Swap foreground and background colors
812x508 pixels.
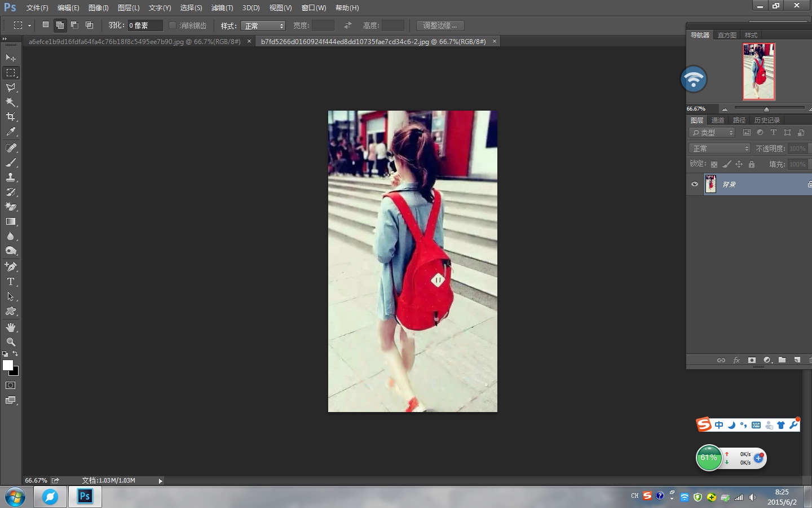(x=15, y=354)
